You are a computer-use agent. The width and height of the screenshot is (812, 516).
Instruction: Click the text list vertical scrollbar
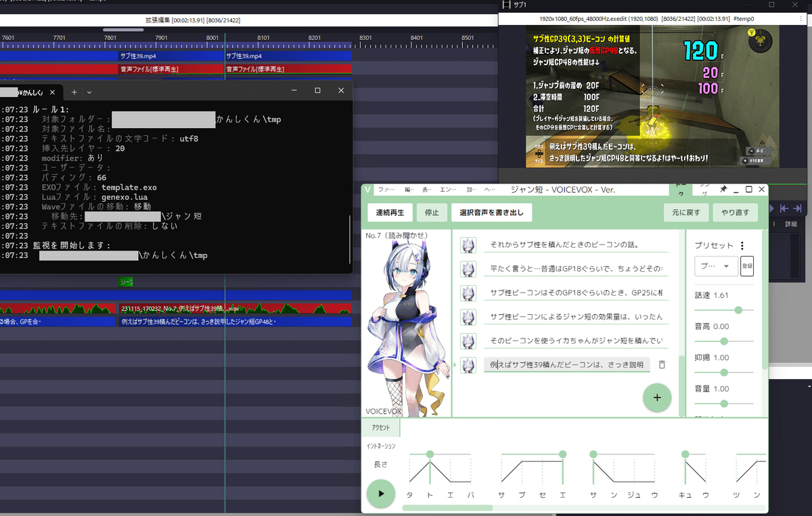(681, 386)
